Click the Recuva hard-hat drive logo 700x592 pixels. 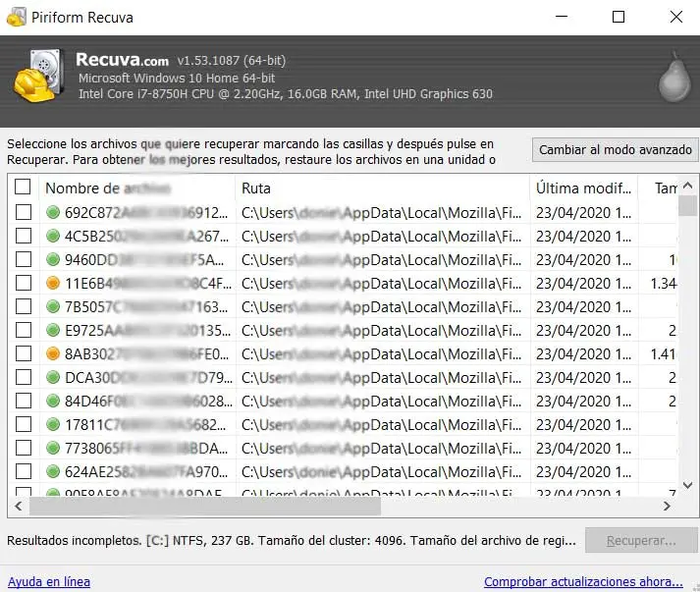(x=38, y=76)
